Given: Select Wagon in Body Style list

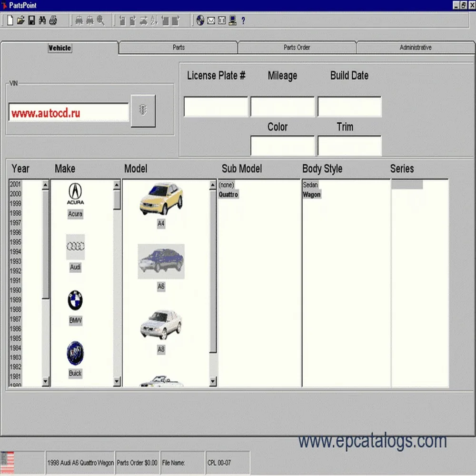Looking at the screenshot, I should [x=312, y=195].
